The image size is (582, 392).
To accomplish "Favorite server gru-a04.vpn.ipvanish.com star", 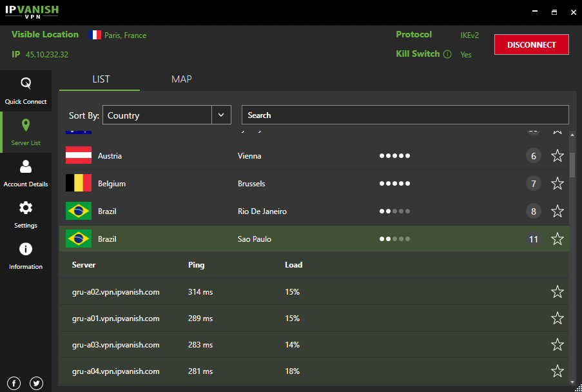I will click(x=557, y=371).
